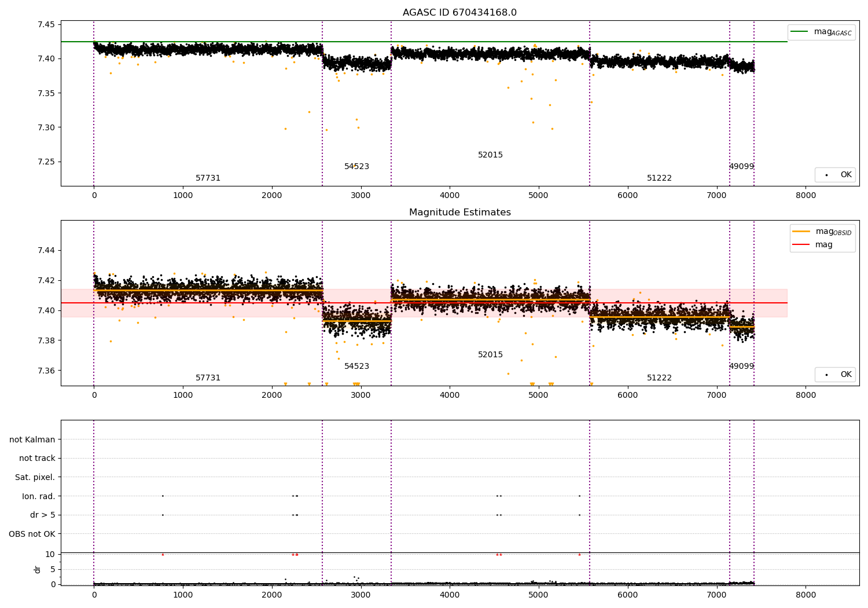Click the 10 tick on the dr axis
868x608 pixels.
coord(50,554)
